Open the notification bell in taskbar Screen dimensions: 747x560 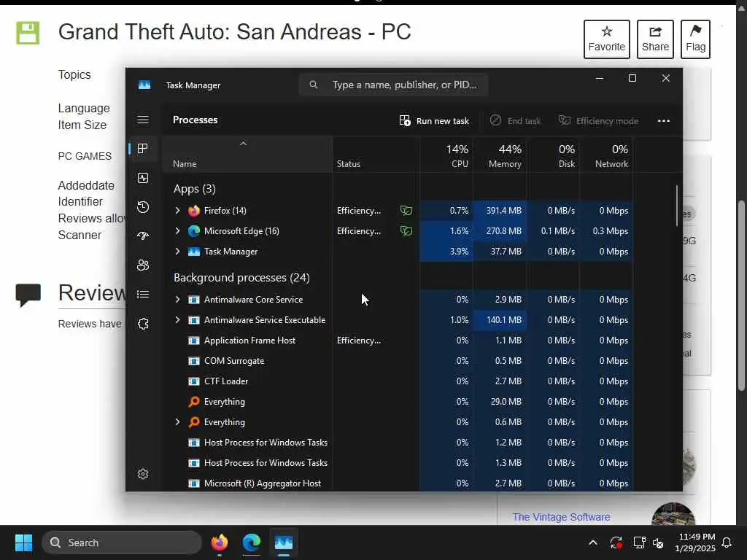point(727,542)
